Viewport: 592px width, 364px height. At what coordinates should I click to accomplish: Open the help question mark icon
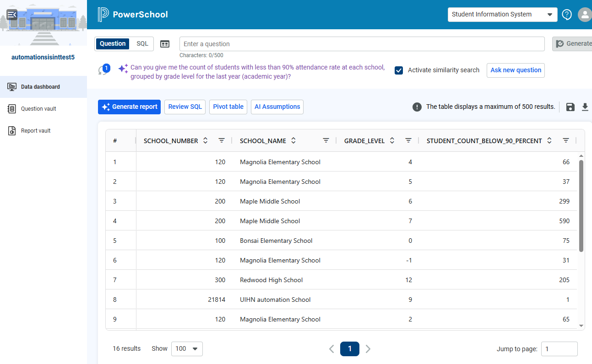[567, 15]
